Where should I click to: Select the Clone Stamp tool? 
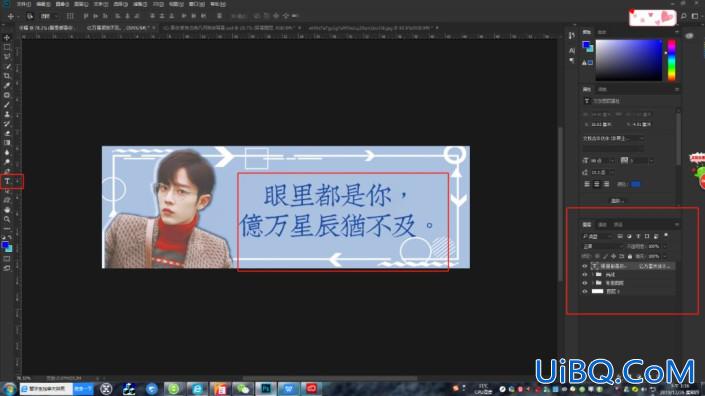(7, 114)
